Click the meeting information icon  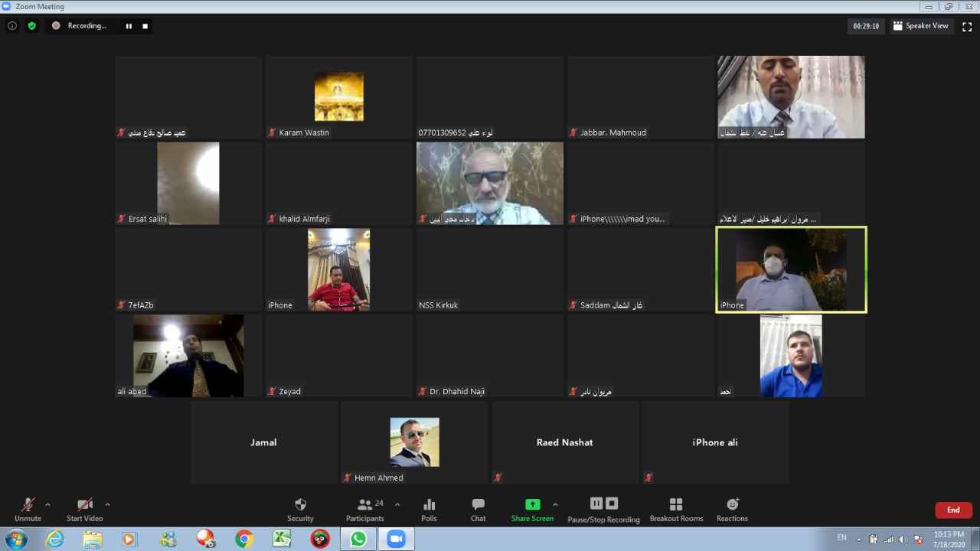[x=12, y=26]
